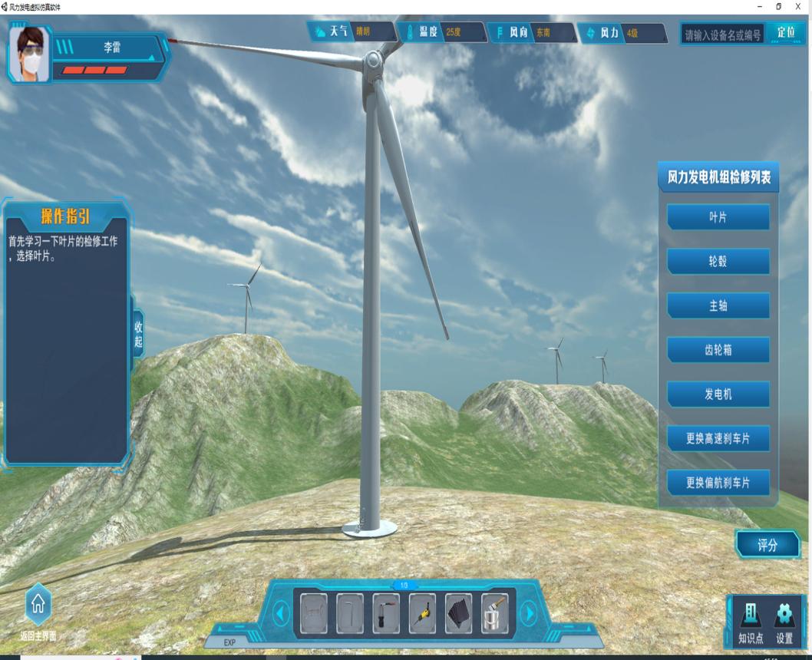812x660 pixels.
Task: Choose the yellow angle grinder tool
Action: click(422, 613)
